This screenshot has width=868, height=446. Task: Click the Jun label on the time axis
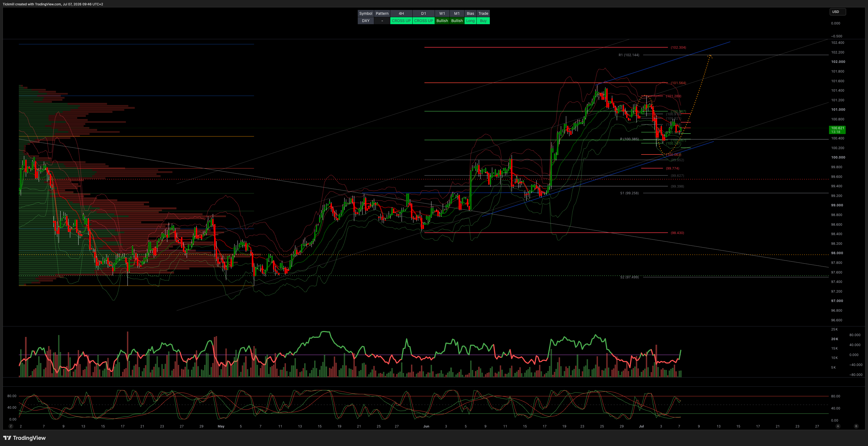pyautogui.click(x=426, y=426)
